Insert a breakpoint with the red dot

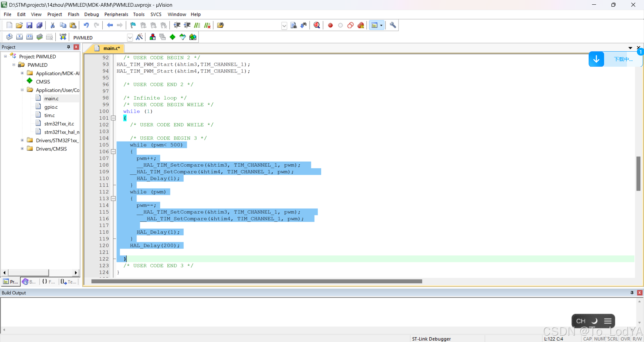pos(330,25)
